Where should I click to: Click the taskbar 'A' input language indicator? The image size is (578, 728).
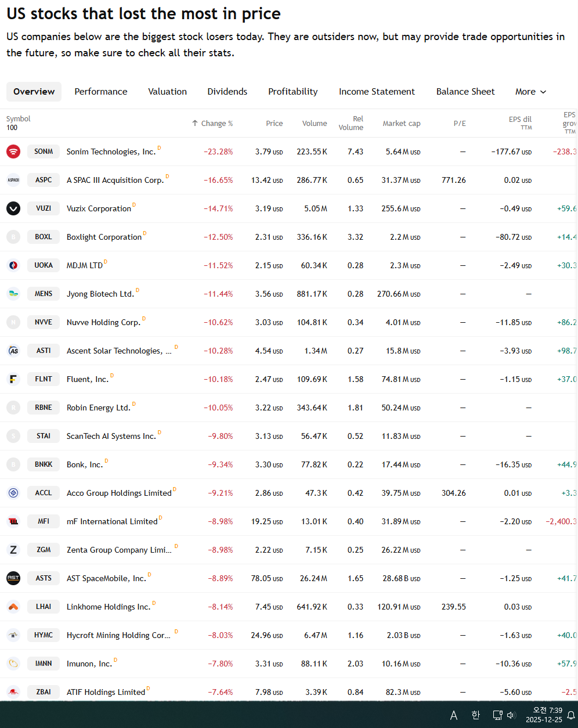coord(454,715)
